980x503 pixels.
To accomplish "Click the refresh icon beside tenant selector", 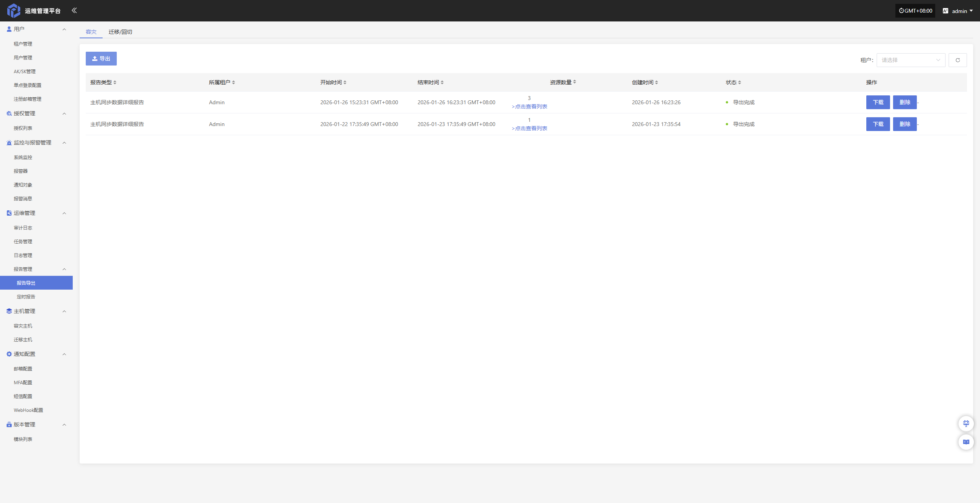I will click(957, 60).
